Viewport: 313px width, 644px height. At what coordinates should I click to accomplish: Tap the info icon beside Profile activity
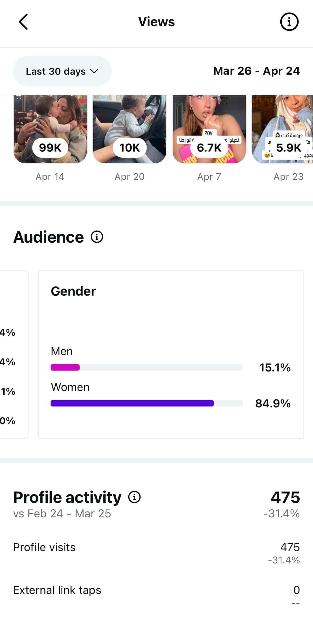tap(134, 497)
